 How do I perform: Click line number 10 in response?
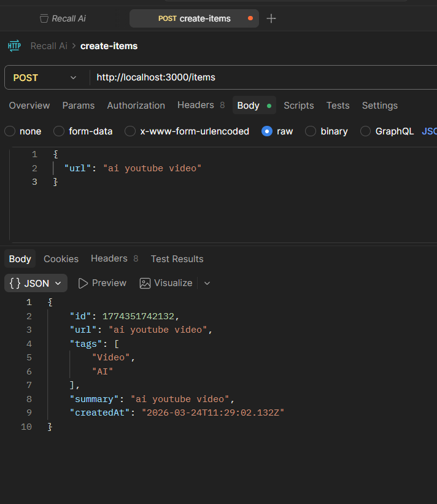[x=26, y=427]
